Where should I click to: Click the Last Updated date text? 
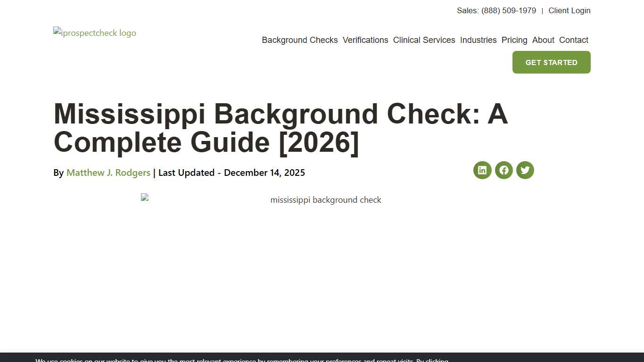(231, 173)
